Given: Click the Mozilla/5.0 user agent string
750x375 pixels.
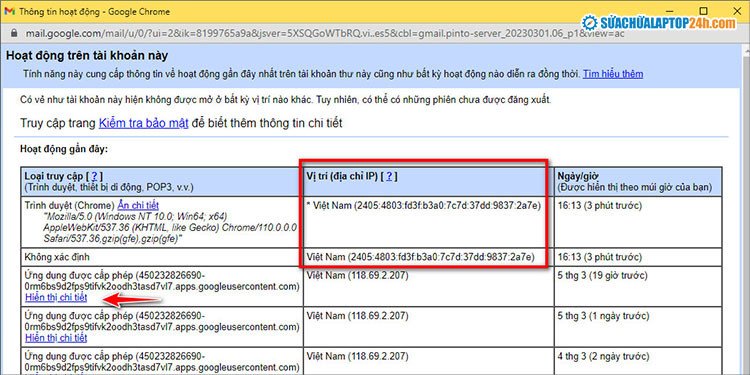Looking at the screenshot, I should (169, 227).
